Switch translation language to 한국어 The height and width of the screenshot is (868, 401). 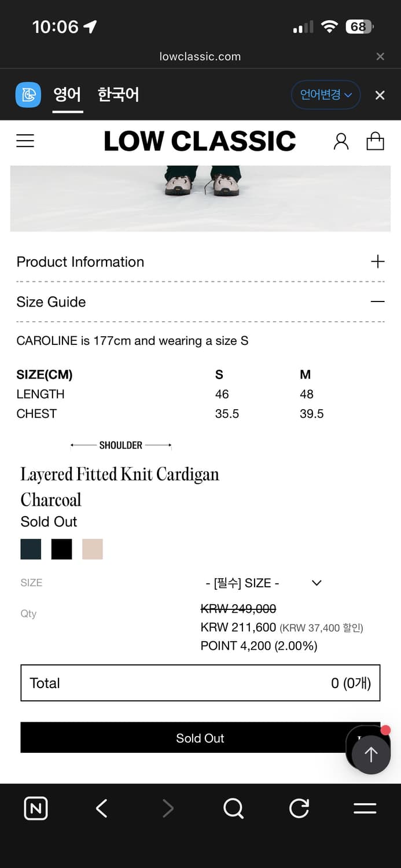coord(118,94)
